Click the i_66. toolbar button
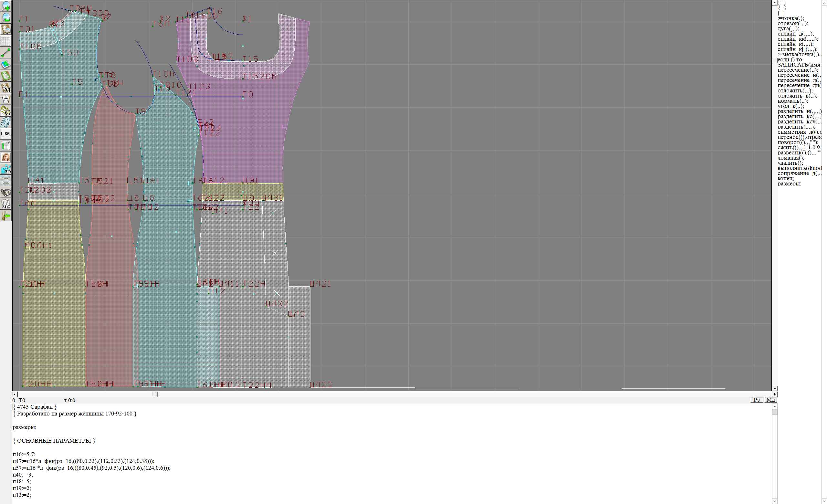The width and height of the screenshot is (827, 504). pyautogui.click(x=6, y=134)
